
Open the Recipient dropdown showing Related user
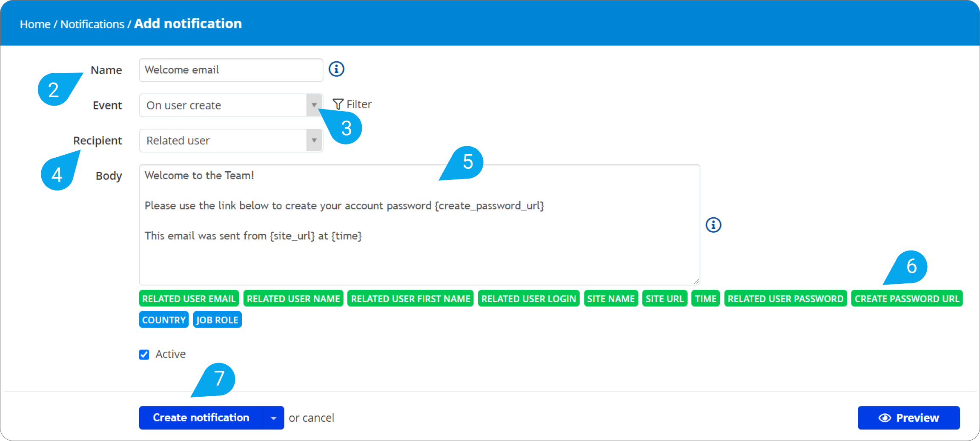coord(314,140)
